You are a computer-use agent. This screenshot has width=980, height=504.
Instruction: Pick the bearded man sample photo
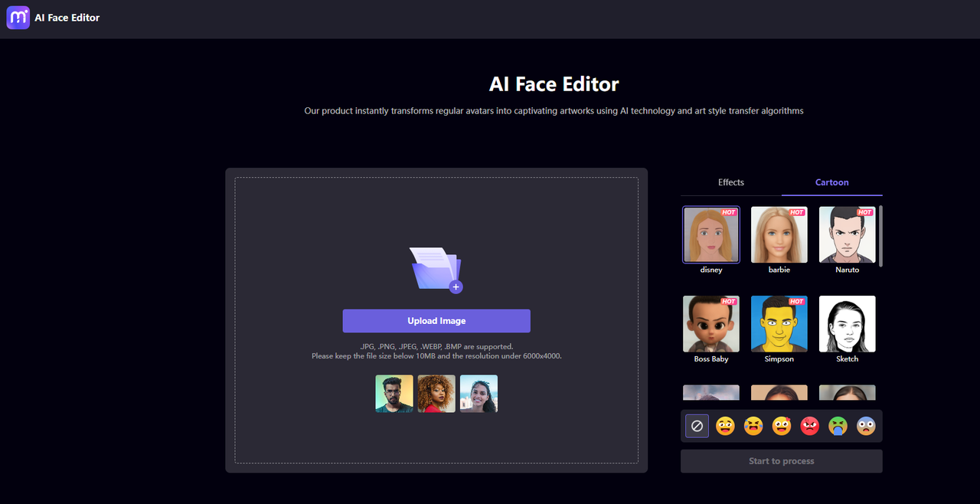394,394
